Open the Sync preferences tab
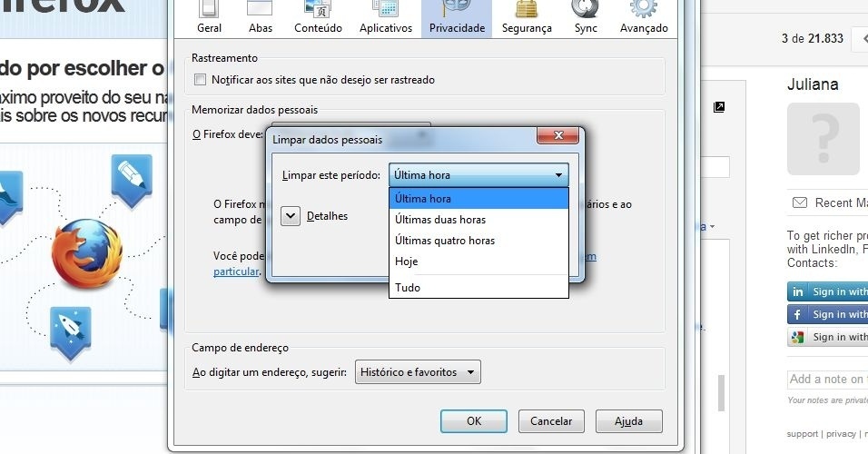 586,19
